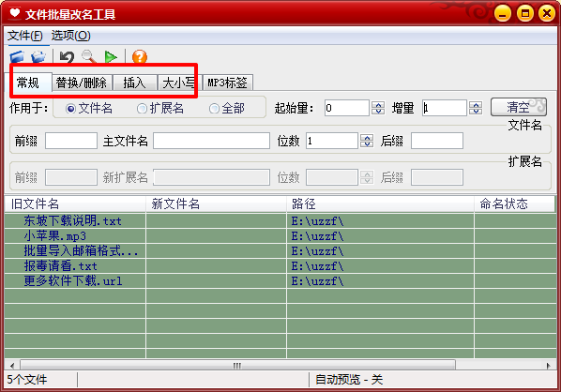
Task: Switch to the MP3标签 tab
Action: click(x=228, y=83)
